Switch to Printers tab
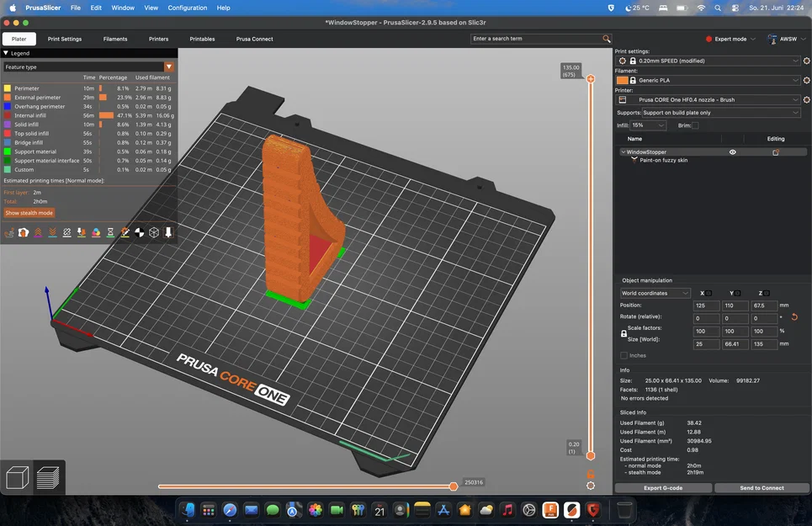The height and width of the screenshot is (526, 812). [x=158, y=39]
